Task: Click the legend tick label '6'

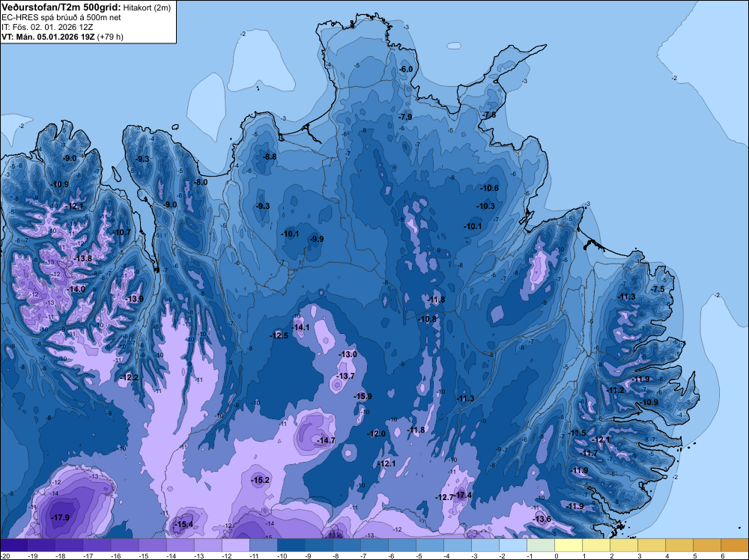Action: [x=722, y=556]
